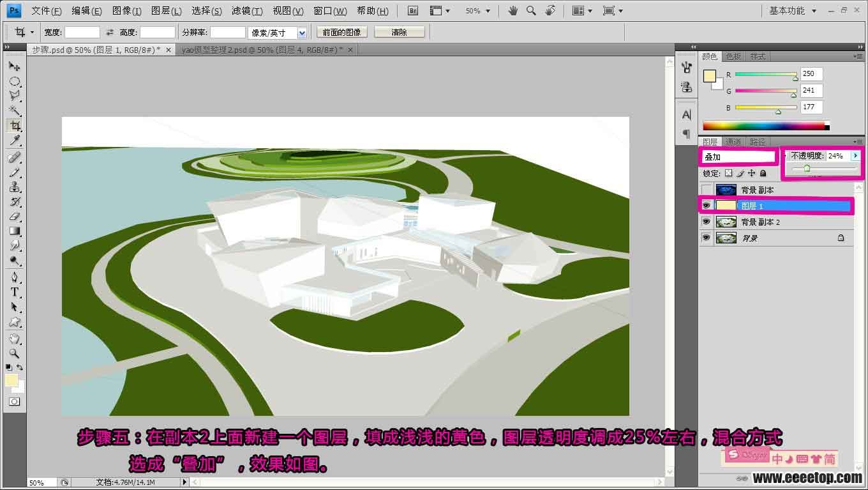Screen dimensions: 868x490
Task: Swap foreground and background colors
Action: coord(20,367)
